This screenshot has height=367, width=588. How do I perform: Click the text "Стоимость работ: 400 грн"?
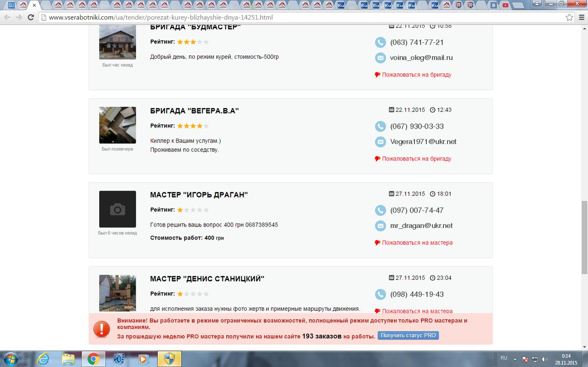[187, 238]
